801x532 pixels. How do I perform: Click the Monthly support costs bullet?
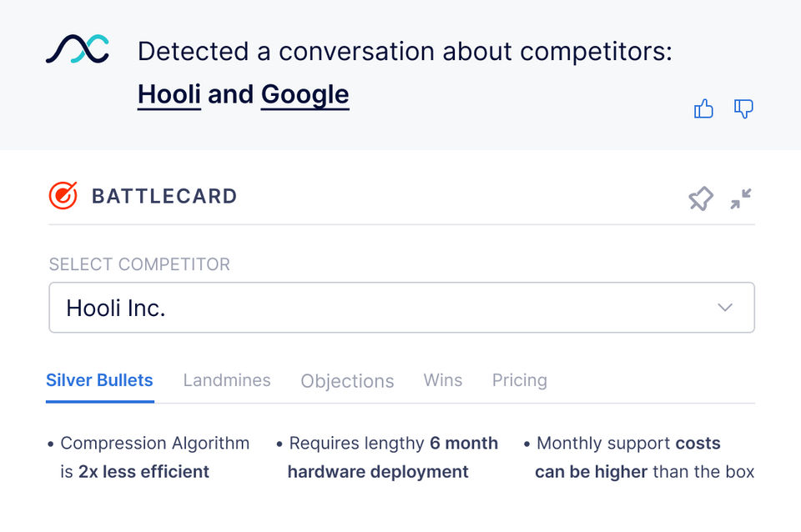pos(641,457)
